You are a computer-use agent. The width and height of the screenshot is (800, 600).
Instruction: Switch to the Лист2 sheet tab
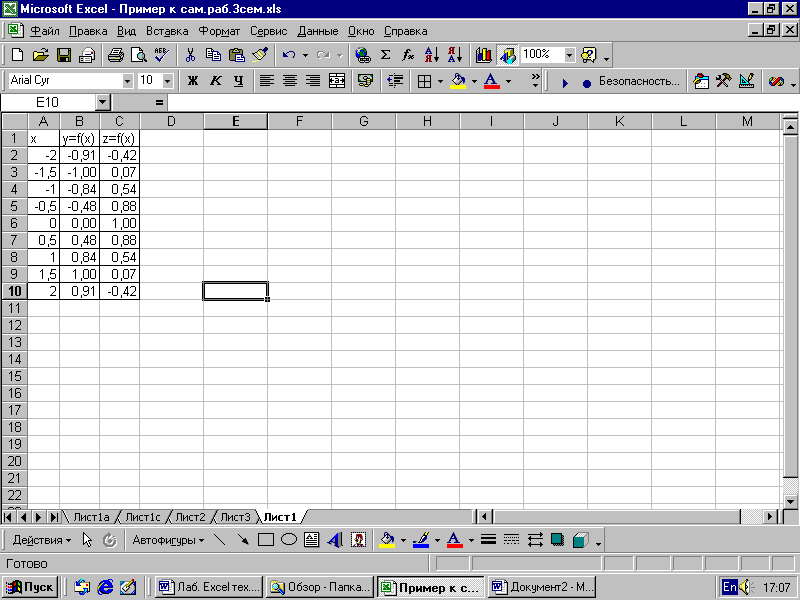190,517
